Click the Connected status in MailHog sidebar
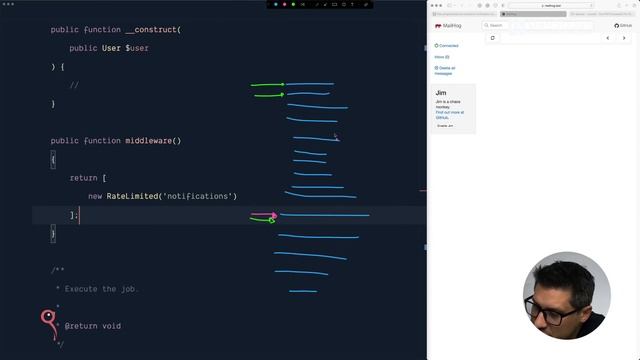This screenshot has height=360, width=640. click(x=447, y=46)
